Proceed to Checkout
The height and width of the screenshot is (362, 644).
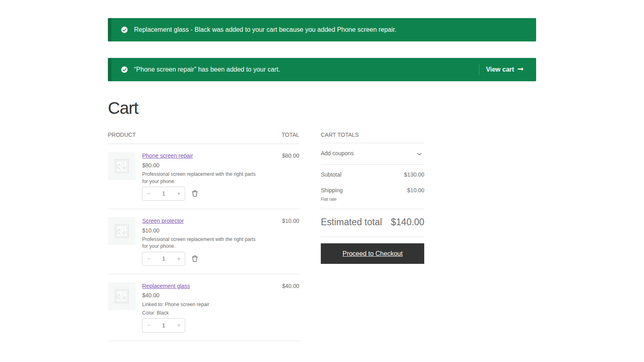372,253
